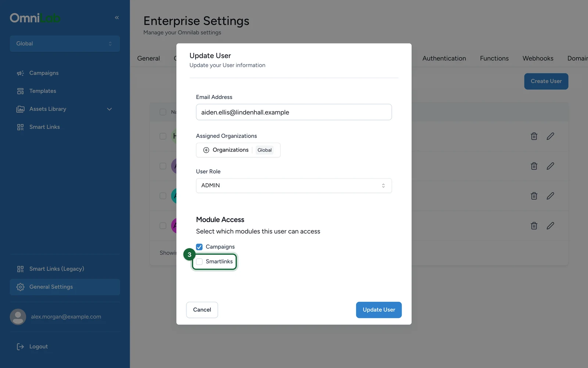The image size is (588, 368).
Task: Click the Email Address input field
Action: pyautogui.click(x=294, y=112)
